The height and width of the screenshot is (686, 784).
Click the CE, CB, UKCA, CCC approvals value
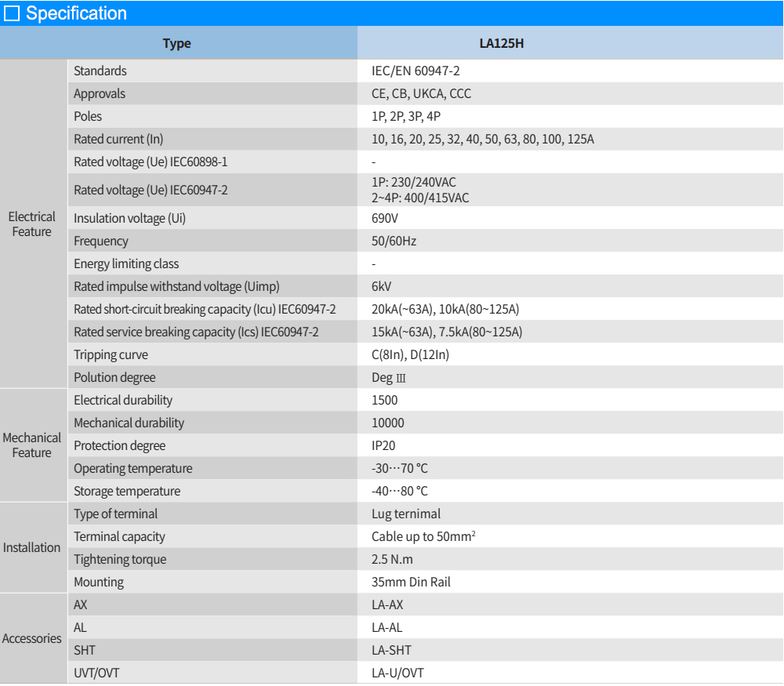coord(421,93)
